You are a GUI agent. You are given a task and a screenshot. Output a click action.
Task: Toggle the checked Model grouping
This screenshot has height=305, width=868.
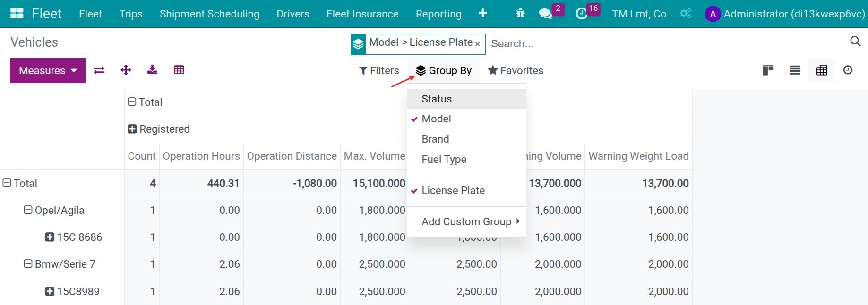point(466,119)
